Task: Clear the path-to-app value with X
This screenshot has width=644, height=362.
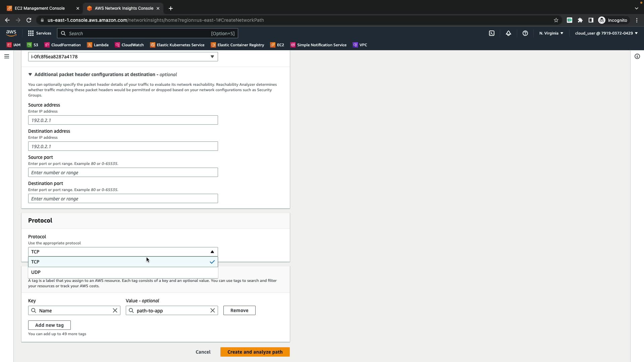Action: click(212, 310)
